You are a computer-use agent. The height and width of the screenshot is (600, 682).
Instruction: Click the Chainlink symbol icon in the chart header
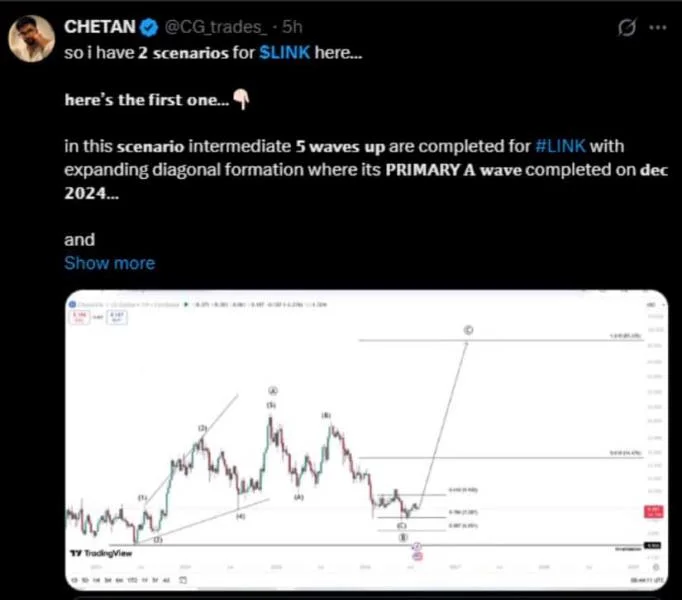[73, 304]
